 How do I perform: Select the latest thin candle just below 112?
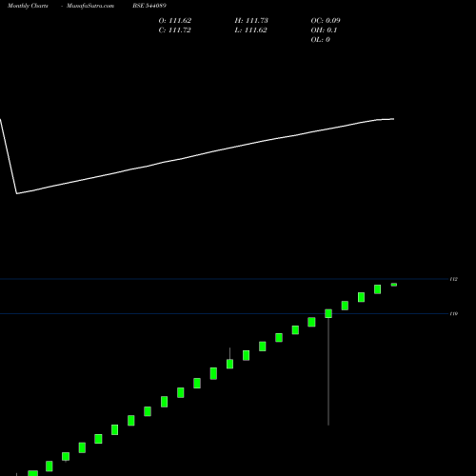394,285
